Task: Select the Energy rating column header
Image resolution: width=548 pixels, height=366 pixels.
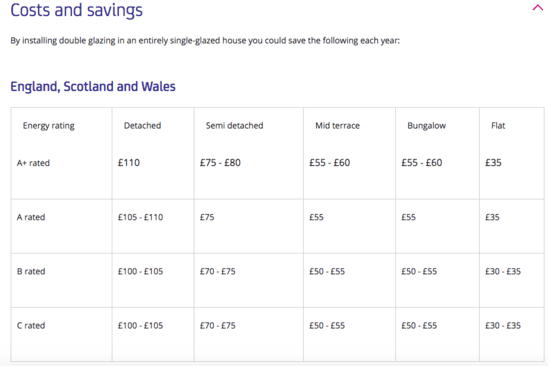Action: pyautogui.click(x=49, y=126)
